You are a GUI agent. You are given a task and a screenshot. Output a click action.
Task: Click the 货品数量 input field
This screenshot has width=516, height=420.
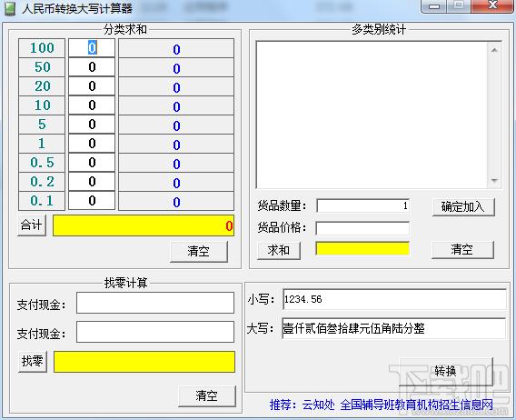click(x=362, y=205)
